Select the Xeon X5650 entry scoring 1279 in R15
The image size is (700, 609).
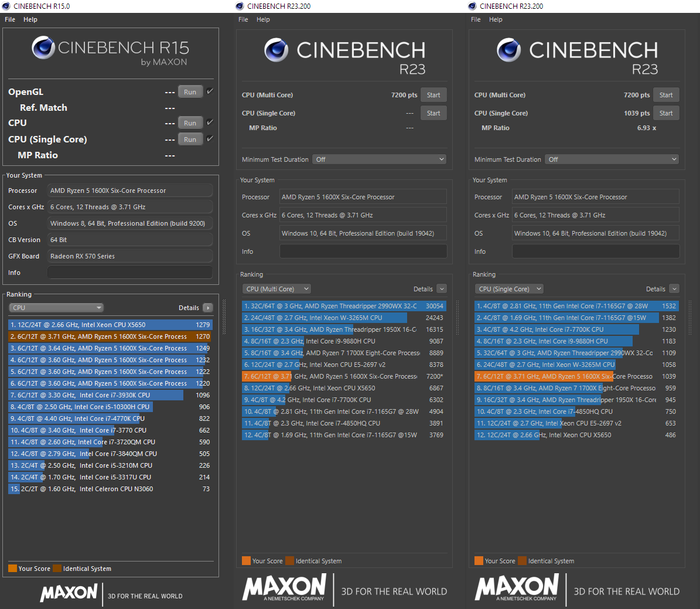pos(110,325)
